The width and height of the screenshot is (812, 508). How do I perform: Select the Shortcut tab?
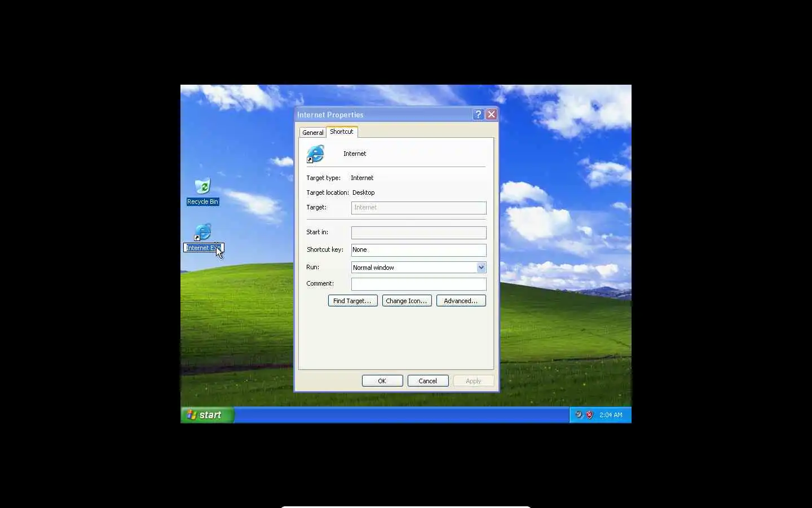pyautogui.click(x=342, y=132)
